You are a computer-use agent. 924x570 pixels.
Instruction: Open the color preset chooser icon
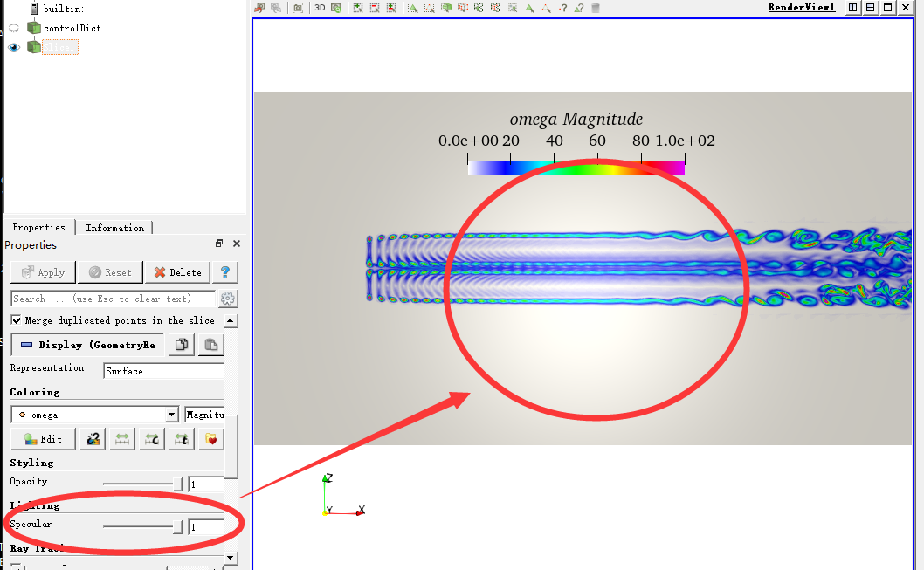coord(210,439)
